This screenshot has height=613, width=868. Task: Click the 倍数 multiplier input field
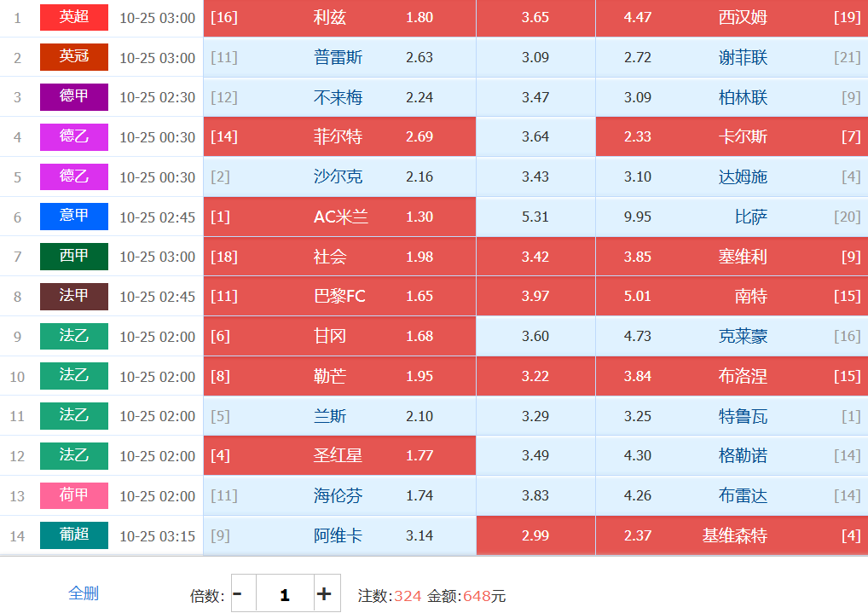(284, 594)
